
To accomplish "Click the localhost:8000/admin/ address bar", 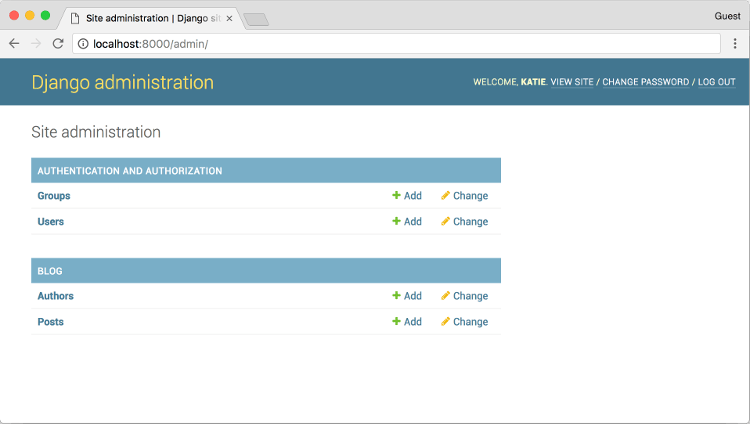I will click(400, 44).
